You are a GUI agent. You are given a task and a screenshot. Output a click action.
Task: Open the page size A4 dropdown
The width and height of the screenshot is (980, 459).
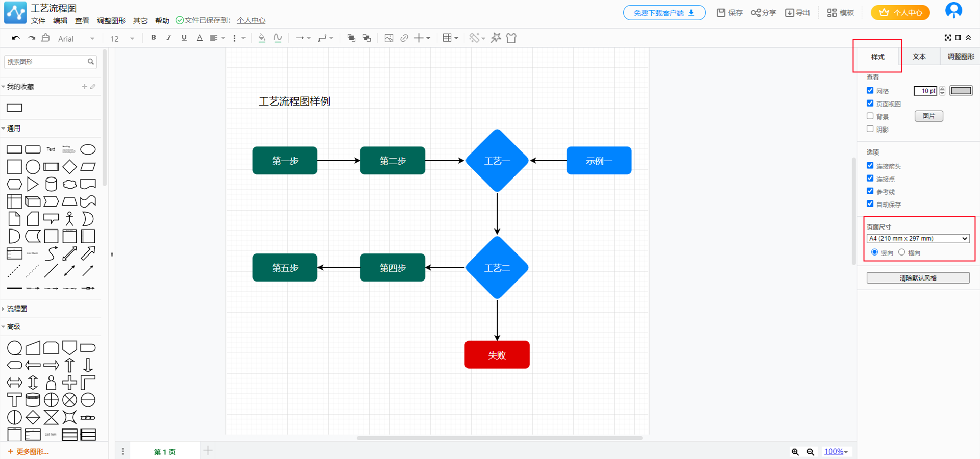pos(918,239)
